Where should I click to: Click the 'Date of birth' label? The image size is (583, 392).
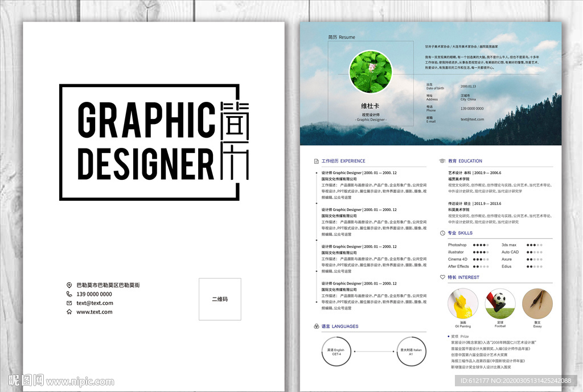point(435,88)
